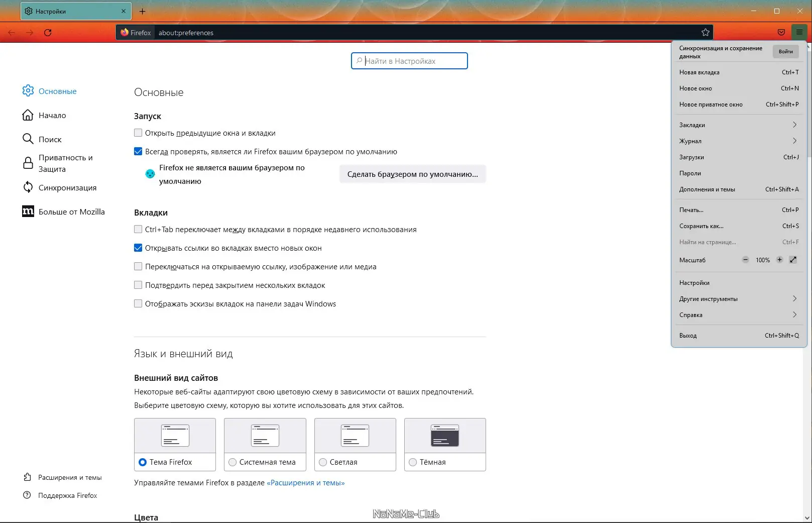The height and width of the screenshot is (523, 812).
Task: Open Поддержка Firefox help link
Action: [60, 495]
